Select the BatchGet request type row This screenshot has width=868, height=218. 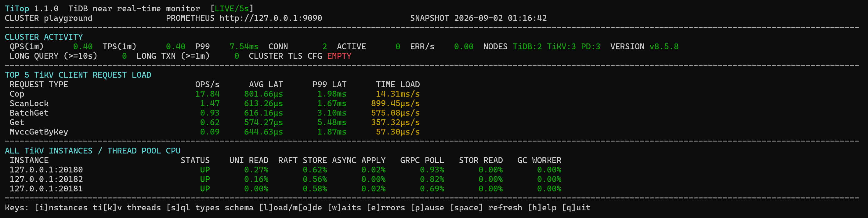[x=215, y=113]
